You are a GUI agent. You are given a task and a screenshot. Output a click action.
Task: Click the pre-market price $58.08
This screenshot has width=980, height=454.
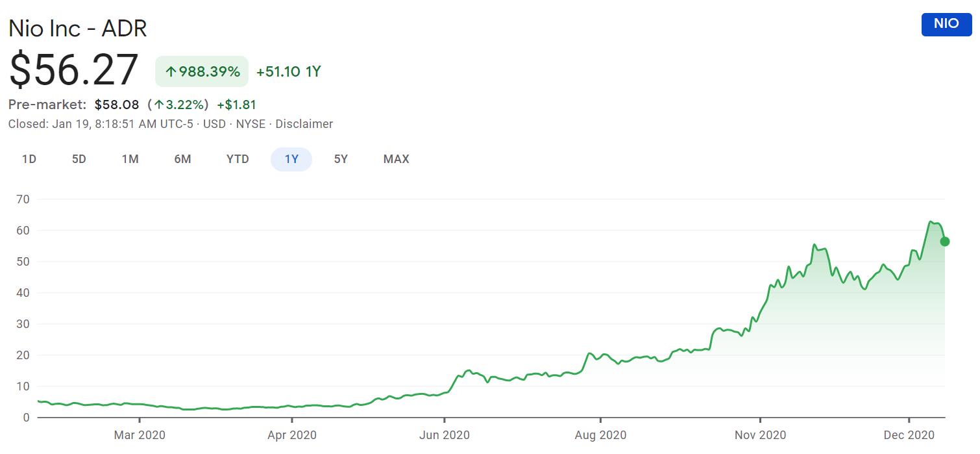117,105
